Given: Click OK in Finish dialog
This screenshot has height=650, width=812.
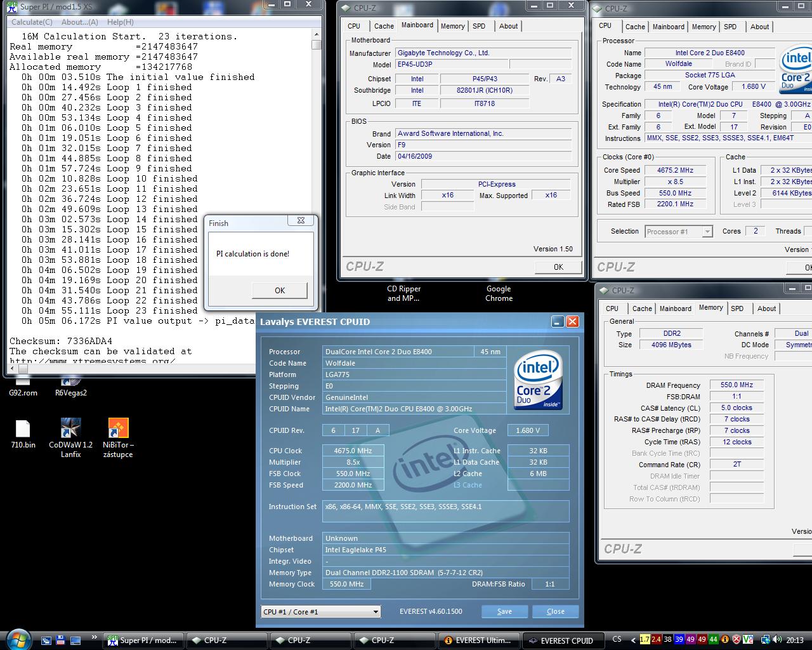Looking at the screenshot, I should pos(280,290).
